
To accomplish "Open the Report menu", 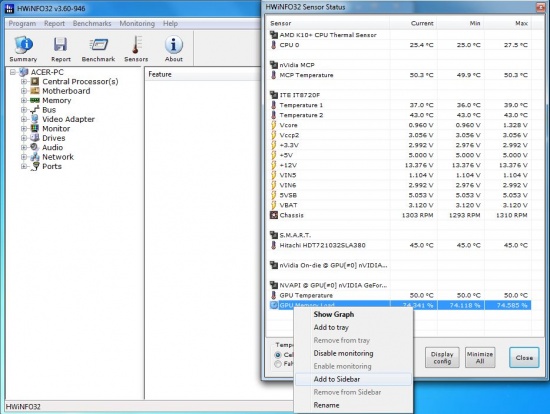I will coord(54,24).
